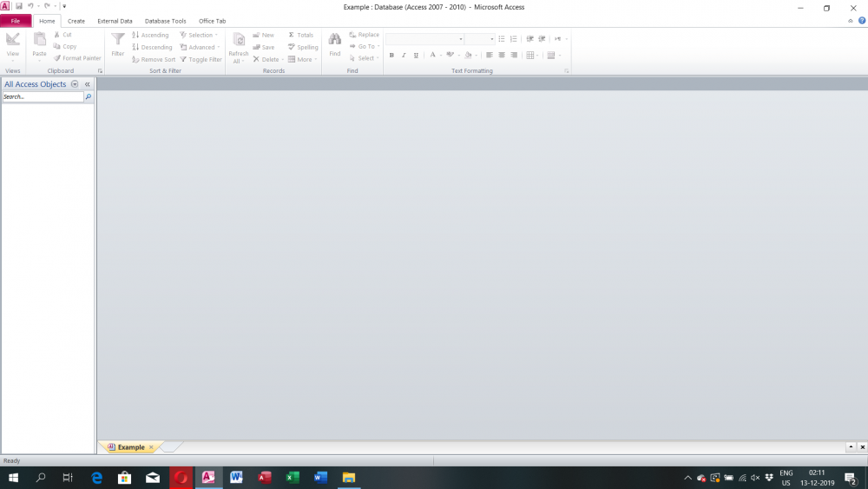This screenshot has height=489, width=868.
Task: Open the Go To dropdown
Action: [365, 47]
